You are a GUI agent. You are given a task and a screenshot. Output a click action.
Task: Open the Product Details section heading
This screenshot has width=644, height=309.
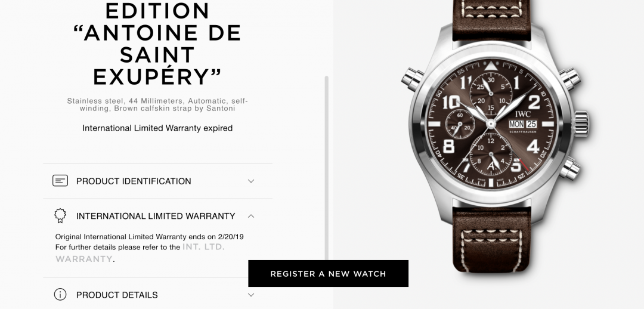117,295
